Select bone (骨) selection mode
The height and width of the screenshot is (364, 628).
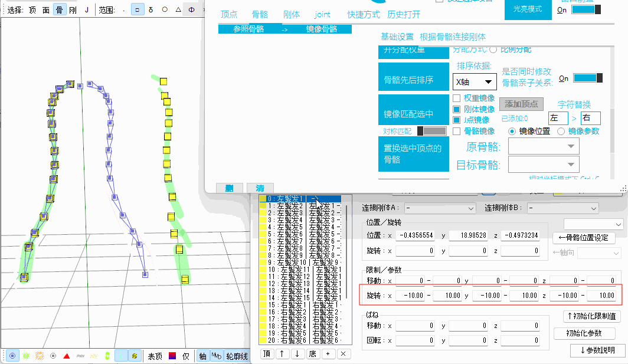coord(59,9)
